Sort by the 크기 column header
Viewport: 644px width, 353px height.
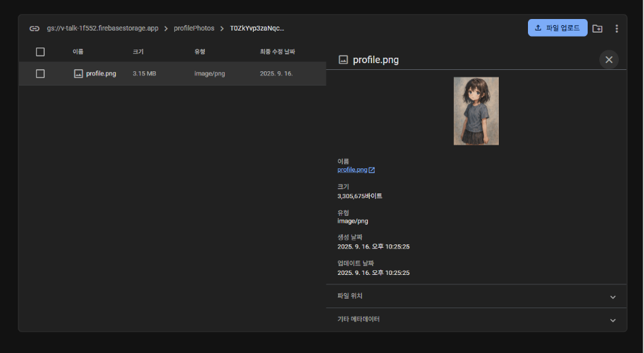click(138, 52)
